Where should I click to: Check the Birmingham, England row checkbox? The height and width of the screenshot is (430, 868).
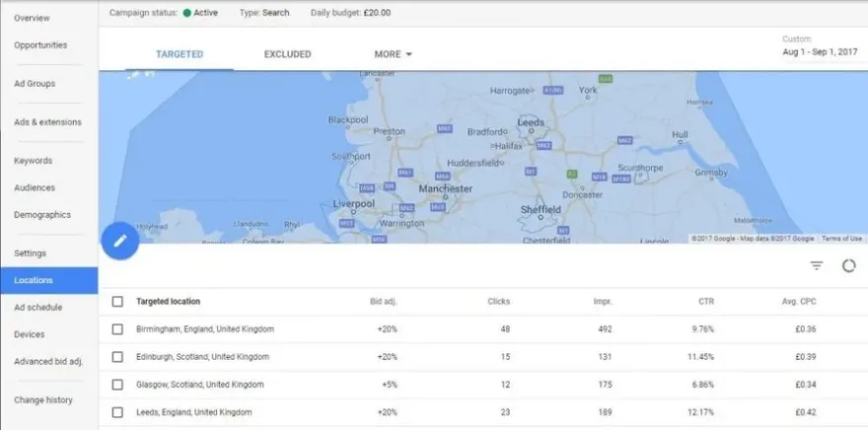click(117, 329)
